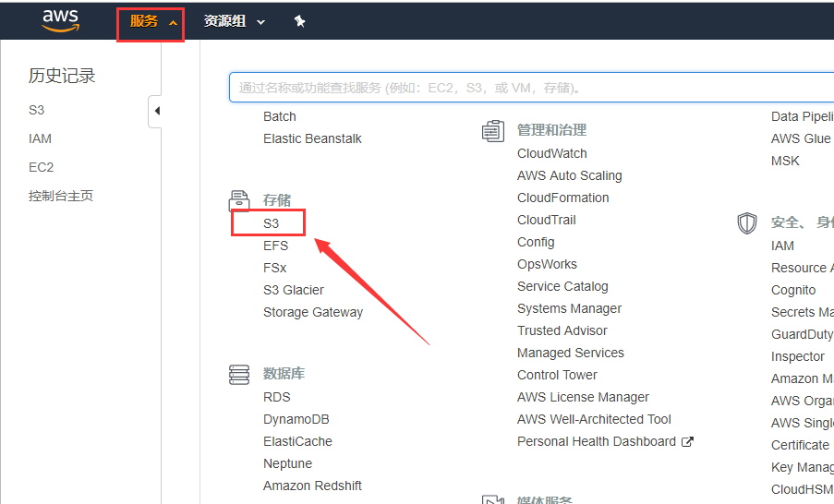
Task: Click the 管理和治理 category heading
Action: [551, 130]
